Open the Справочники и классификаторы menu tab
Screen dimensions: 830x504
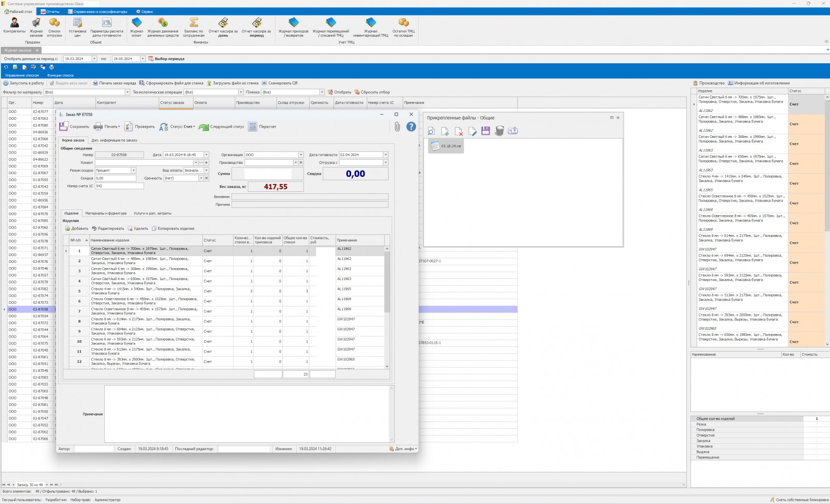97,11
